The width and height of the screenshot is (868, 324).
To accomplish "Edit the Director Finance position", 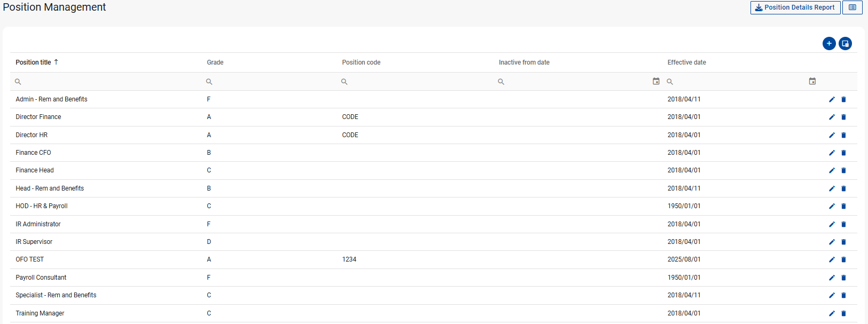I will coord(832,117).
